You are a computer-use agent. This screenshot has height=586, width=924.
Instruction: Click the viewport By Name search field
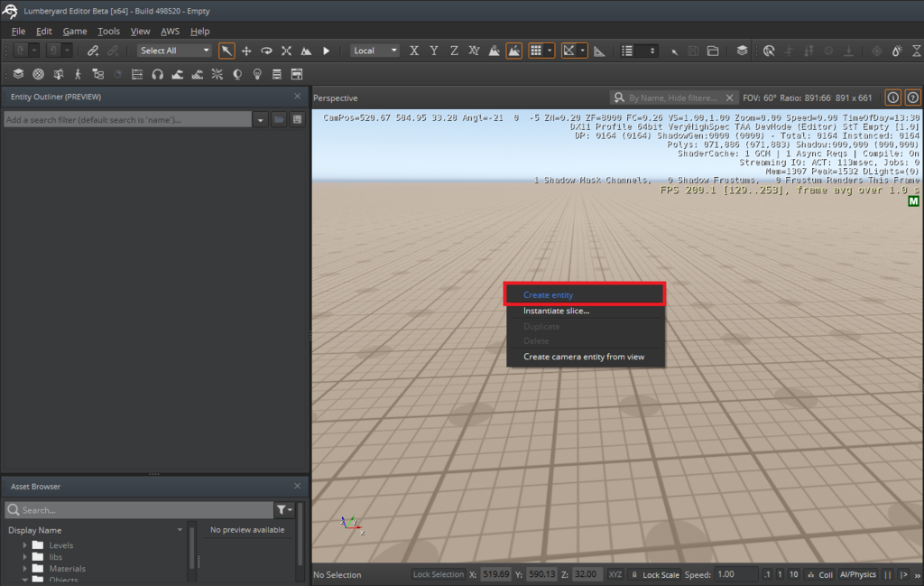tap(673, 98)
